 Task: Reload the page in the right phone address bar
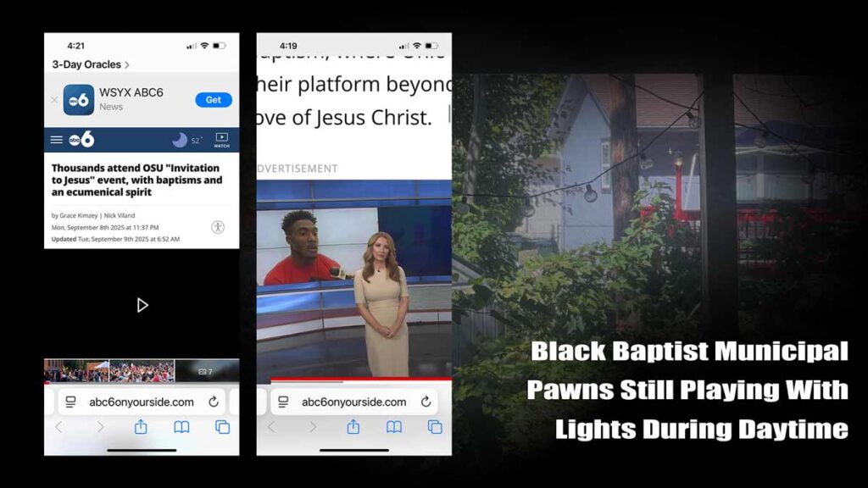pyautogui.click(x=426, y=402)
